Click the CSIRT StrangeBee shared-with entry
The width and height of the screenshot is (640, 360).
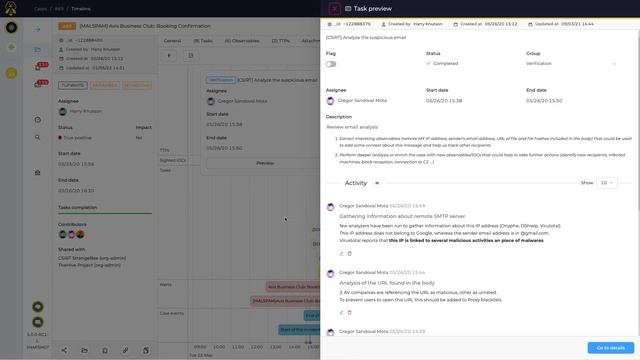click(x=92, y=258)
